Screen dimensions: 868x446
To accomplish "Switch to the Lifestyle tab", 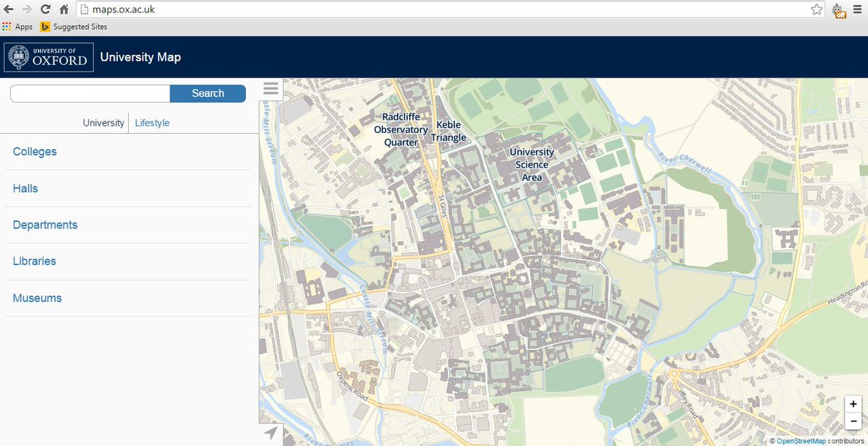I will (x=152, y=123).
